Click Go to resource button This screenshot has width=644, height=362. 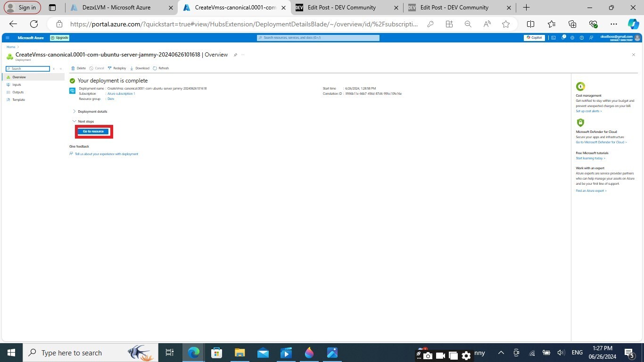pos(93,132)
